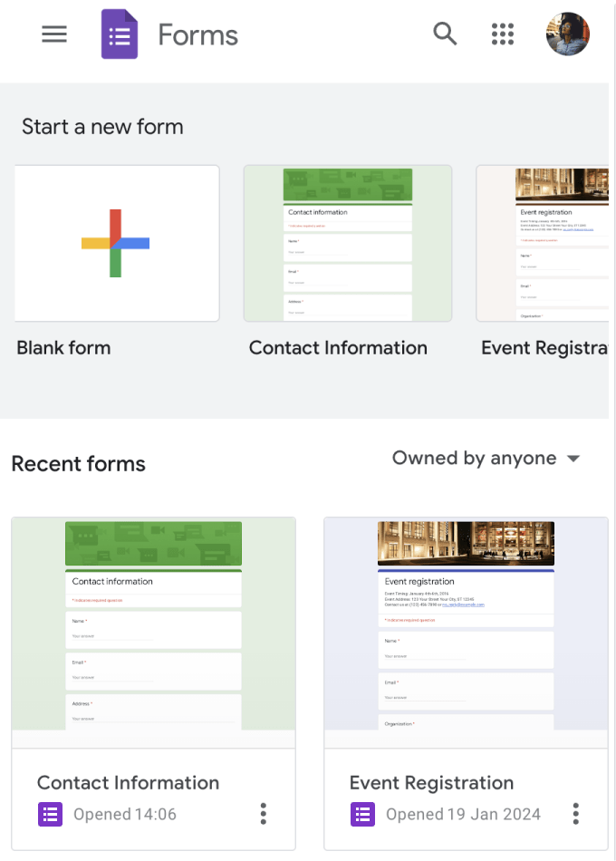The image size is (616, 861).
Task: Open more options for Event Registration form
Action: coord(575,813)
